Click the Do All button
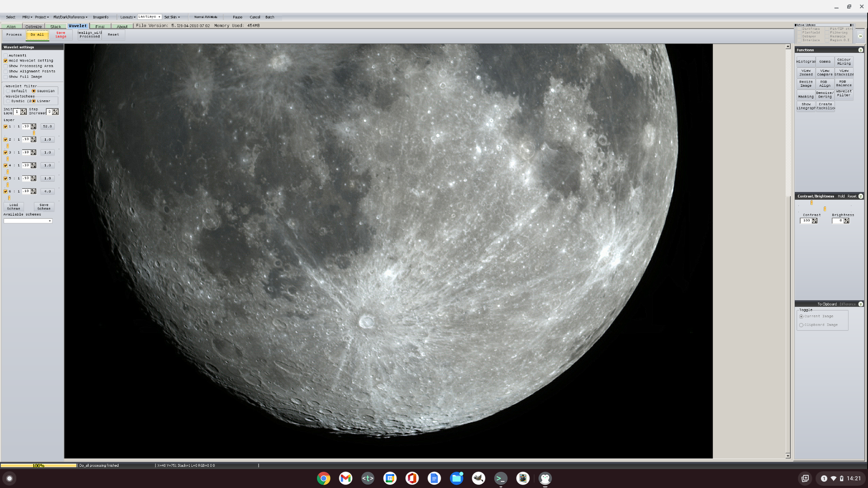The height and width of the screenshot is (488, 868). pyautogui.click(x=37, y=35)
